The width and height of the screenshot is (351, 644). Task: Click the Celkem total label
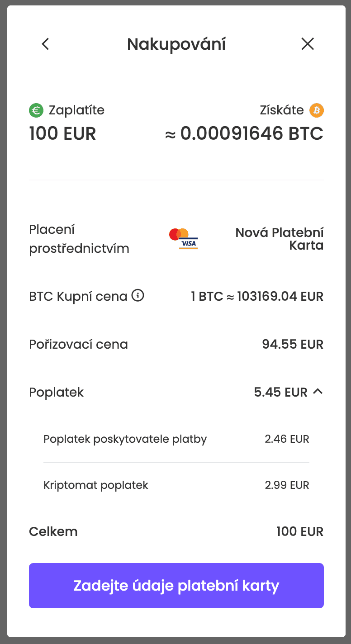53,531
